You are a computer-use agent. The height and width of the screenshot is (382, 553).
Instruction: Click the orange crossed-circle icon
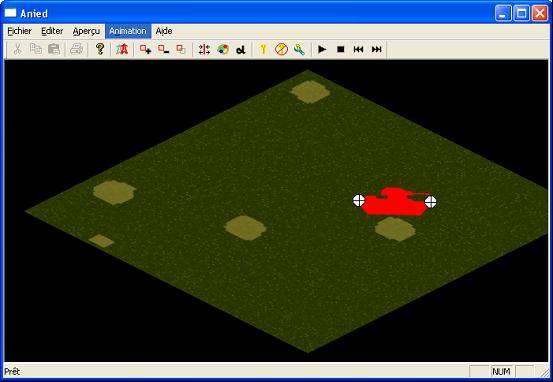coord(281,49)
